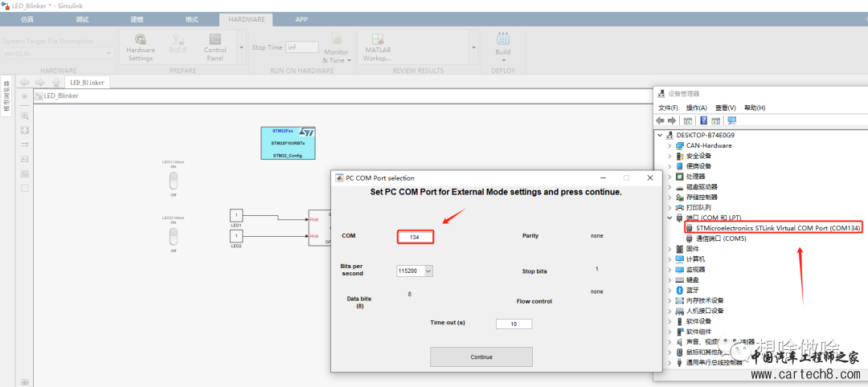Image resolution: width=868 pixels, height=387 pixels.
Task: Select the Area box tool in palette
Action: 24,188
